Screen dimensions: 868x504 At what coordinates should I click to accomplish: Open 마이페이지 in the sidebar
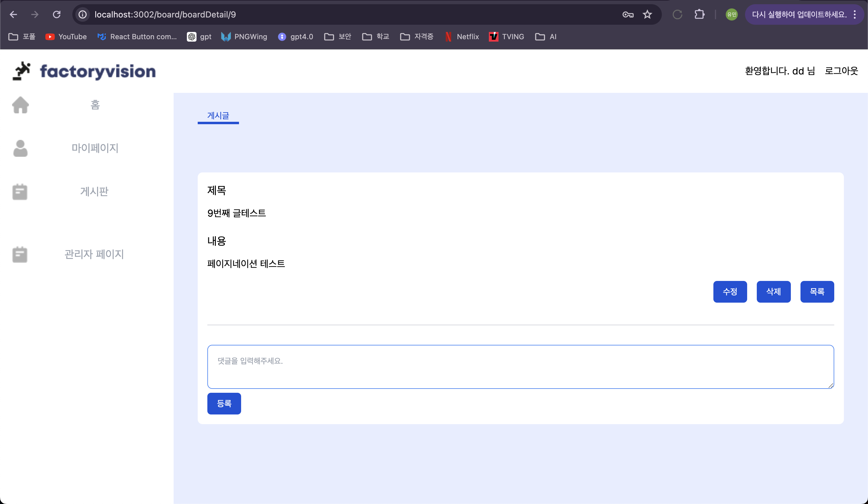[95, 148]
